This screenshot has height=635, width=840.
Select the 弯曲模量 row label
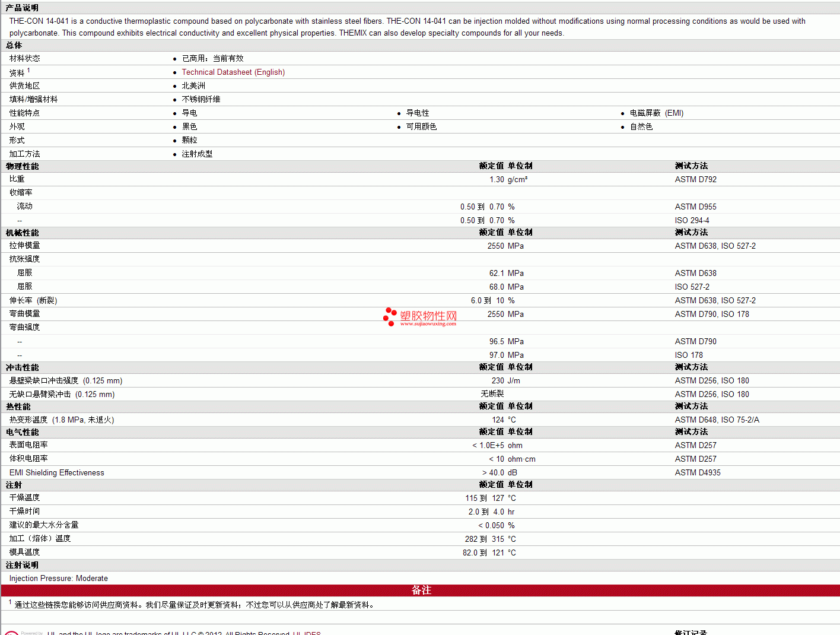click(x=25, y=313)
